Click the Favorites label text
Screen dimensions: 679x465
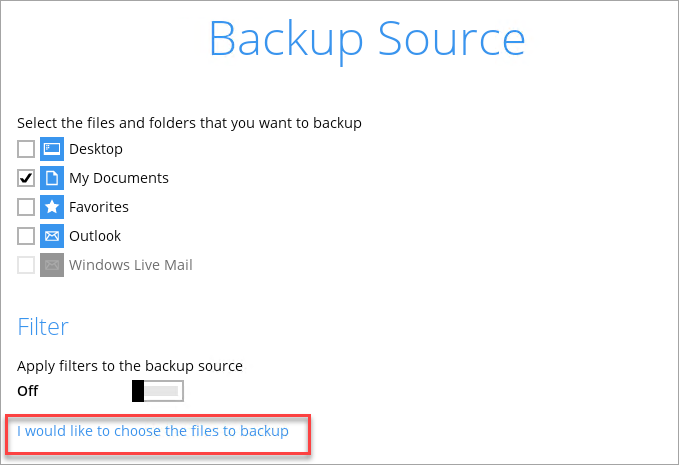[x=99, y=207]
